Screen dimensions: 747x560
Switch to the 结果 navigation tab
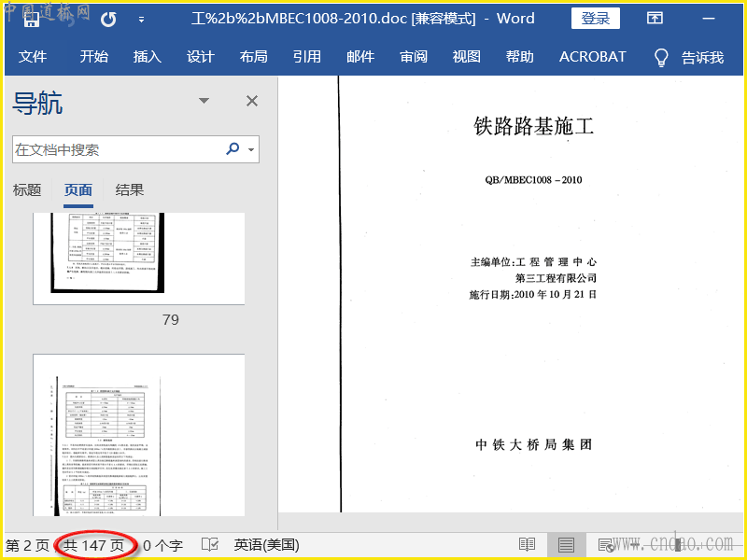point(130,190)
